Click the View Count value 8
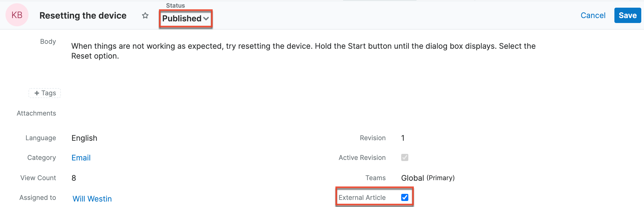The height and width of the screenshot is (207, 644). (74, 178)
